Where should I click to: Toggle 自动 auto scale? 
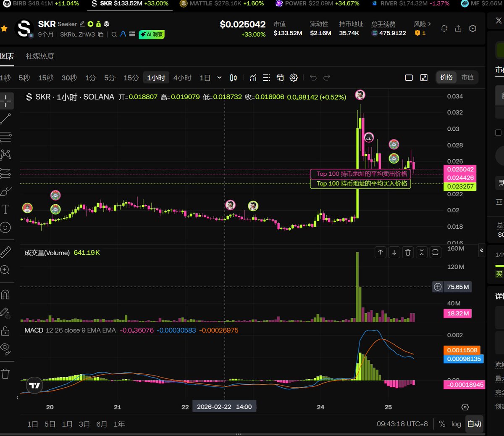point(475,424)
